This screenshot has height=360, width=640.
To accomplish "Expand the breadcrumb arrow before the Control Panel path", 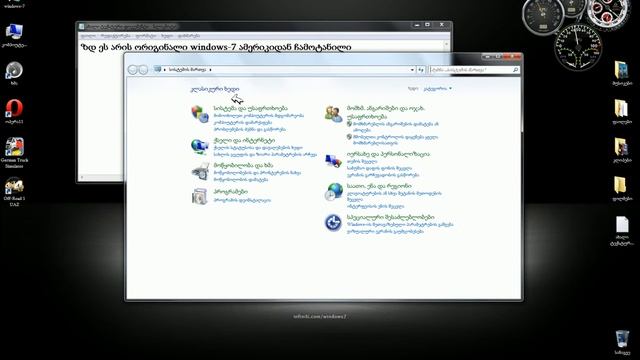I will pos(165,70).
